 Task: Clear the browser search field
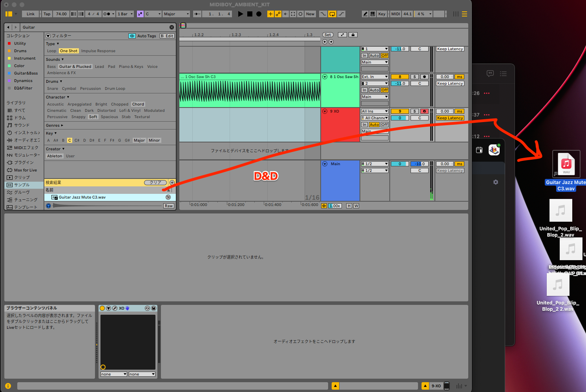click(x=172, y=27)
